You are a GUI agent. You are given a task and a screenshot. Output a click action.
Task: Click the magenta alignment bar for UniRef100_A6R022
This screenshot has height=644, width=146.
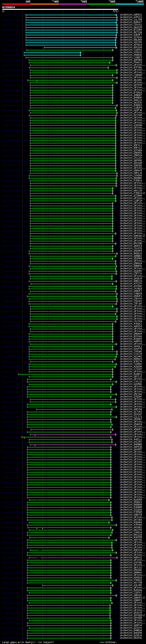pos(73,558)
